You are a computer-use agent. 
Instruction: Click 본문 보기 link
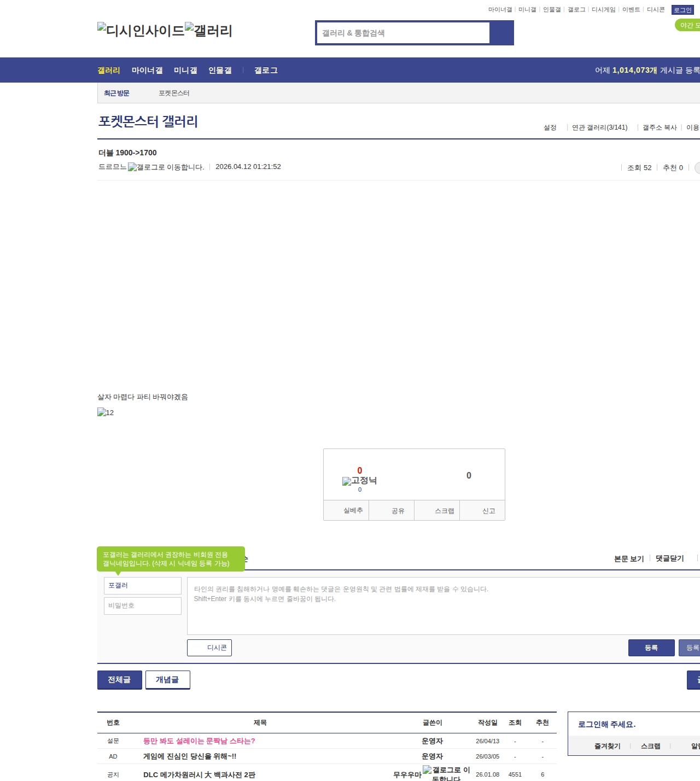pyautogui.click(x=629, y=558)
